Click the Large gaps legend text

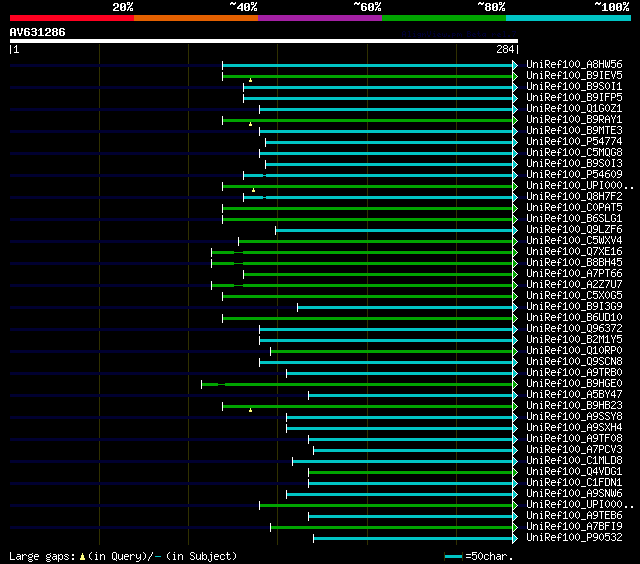(x=123, y=556)
